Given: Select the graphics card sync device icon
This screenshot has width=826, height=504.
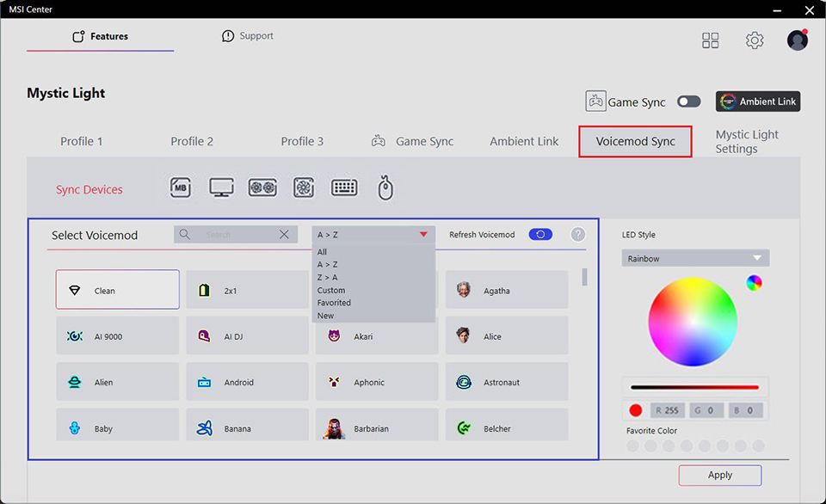Looking at the screenshot, I should click(262, 187).
